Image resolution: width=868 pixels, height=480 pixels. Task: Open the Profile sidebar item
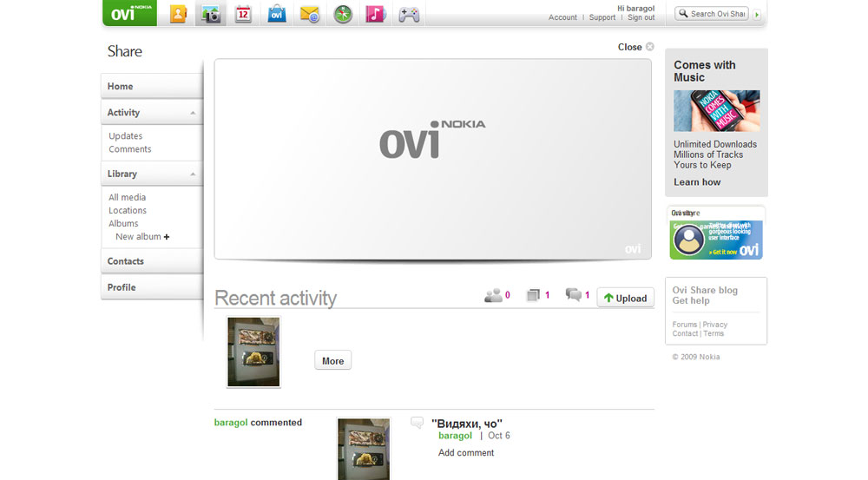click(x=152, y=287)
